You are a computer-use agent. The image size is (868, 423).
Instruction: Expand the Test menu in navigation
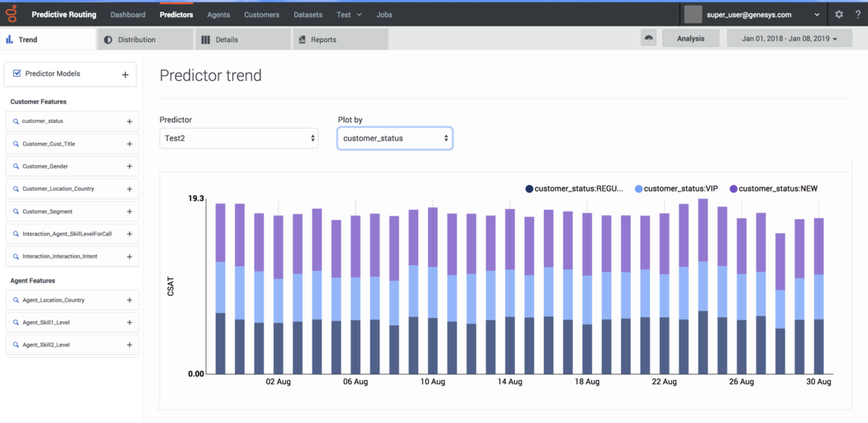349,15
